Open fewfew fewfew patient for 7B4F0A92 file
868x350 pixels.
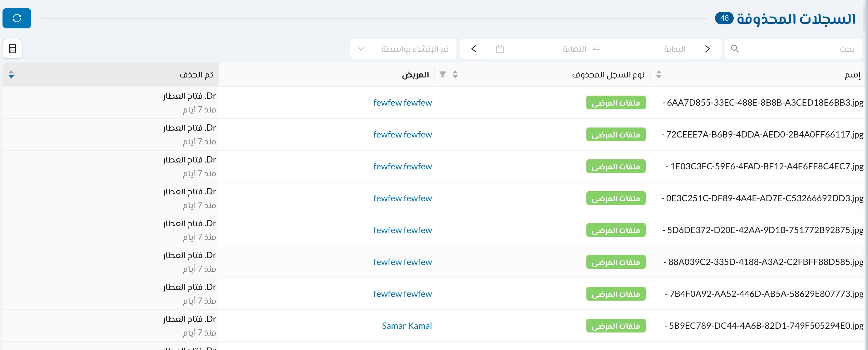(x=402, y=294)
